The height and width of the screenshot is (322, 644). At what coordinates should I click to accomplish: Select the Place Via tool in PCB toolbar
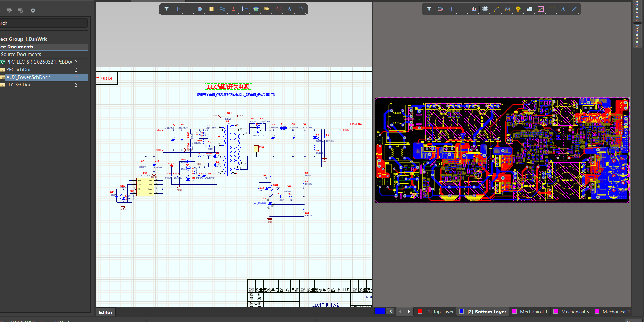518,9
